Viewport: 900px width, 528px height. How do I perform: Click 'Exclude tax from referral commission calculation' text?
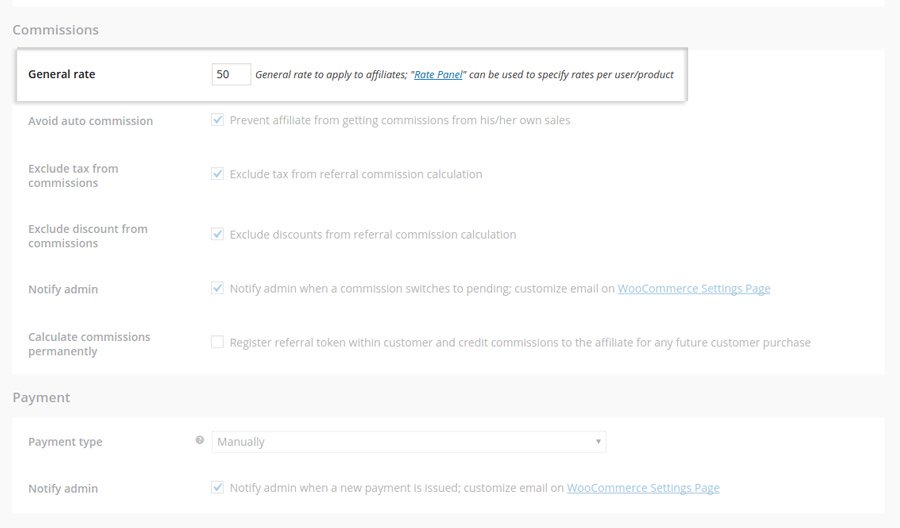click(356, 174)
